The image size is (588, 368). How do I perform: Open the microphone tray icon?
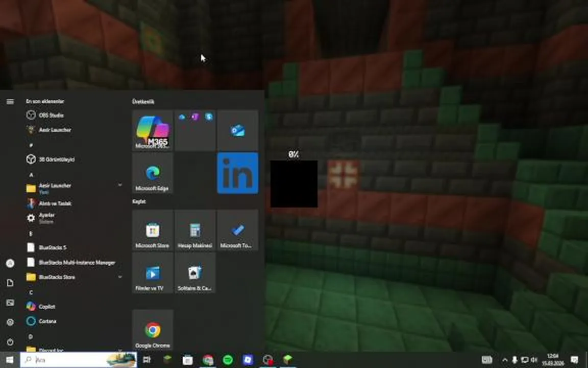click(514, 360)
